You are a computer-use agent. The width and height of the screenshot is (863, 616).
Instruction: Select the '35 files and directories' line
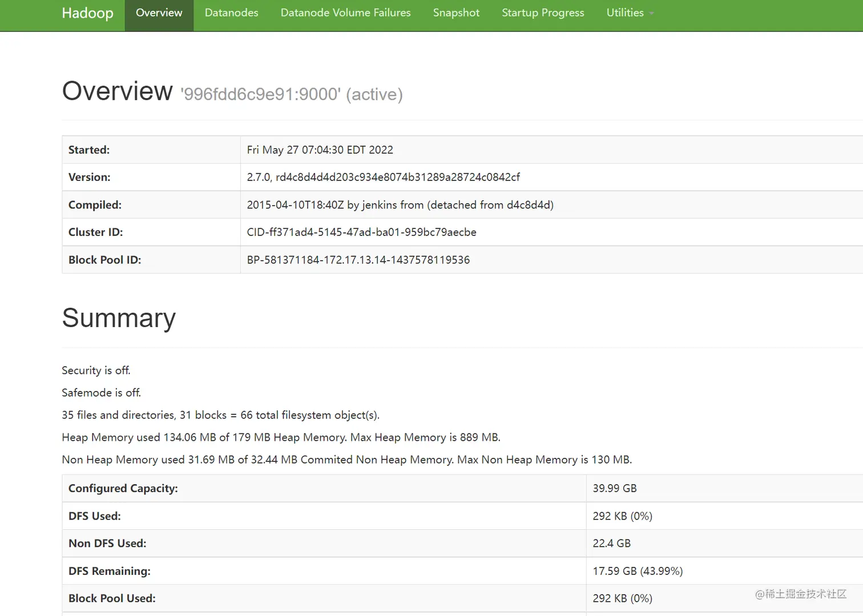pos(220,415)
